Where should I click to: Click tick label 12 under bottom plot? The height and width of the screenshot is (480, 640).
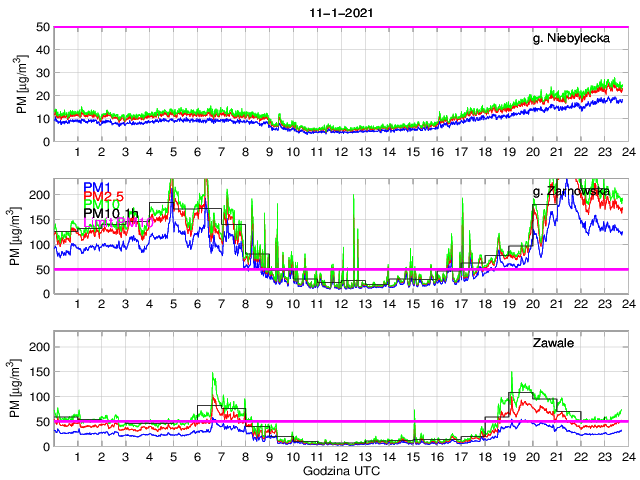[x=340, y=457]
